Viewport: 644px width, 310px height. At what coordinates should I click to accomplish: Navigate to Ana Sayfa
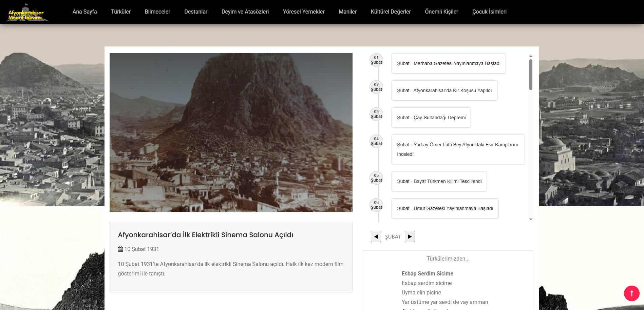[84, 12]
